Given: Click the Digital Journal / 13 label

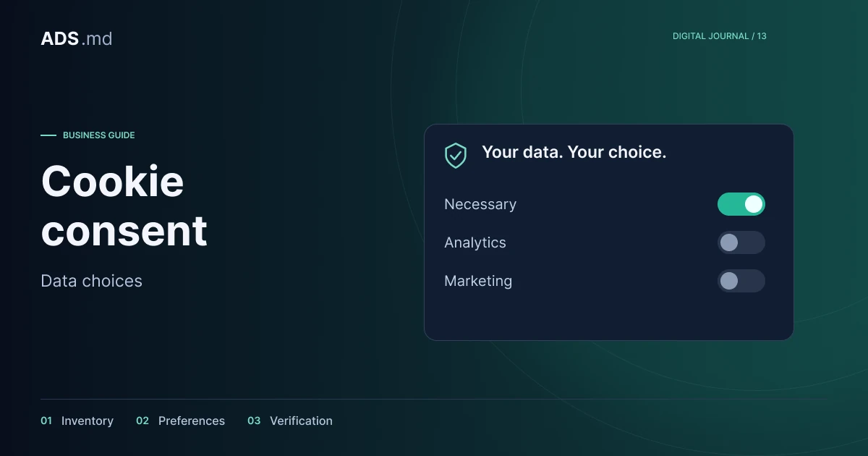Looking at the screenshot, I should pos(720,36).
